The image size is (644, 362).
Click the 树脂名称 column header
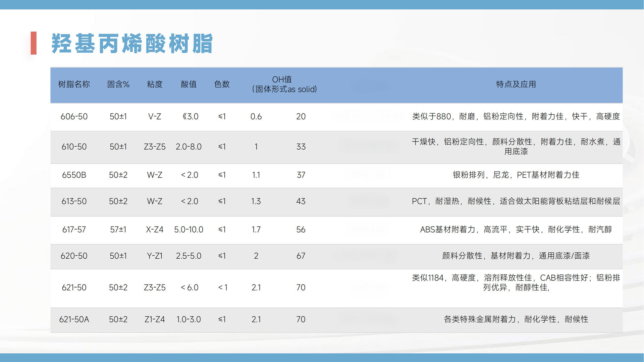pyautogui.click(x=74, y=84)
